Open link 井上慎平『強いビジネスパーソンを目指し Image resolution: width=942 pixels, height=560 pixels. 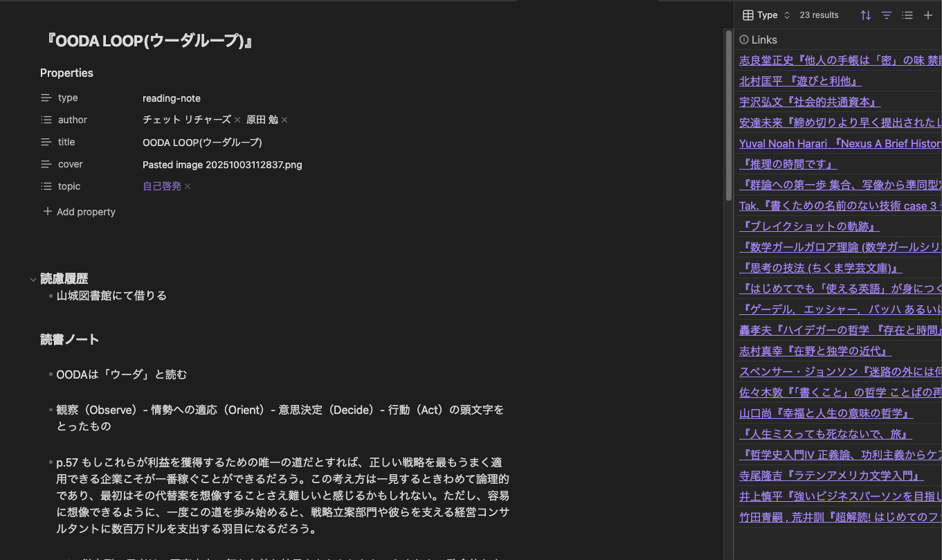840,496
